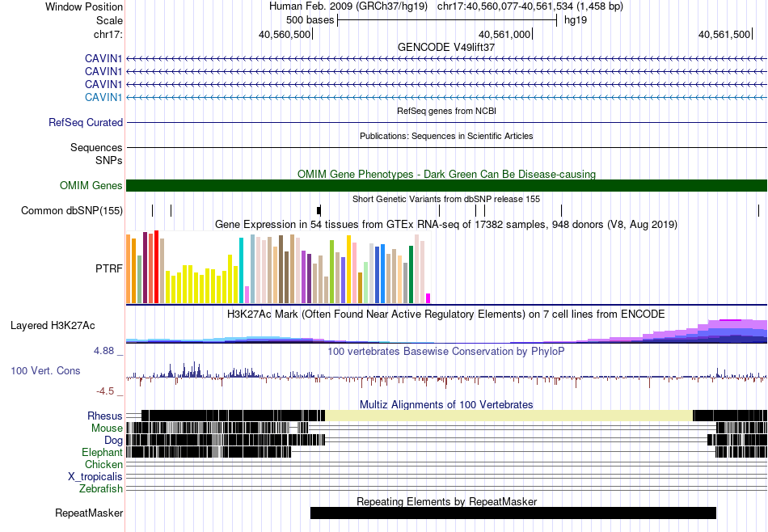Click the 4.88 conservation maximum value
The width and height of the screenshot is (768, 532).
[103, 351]
